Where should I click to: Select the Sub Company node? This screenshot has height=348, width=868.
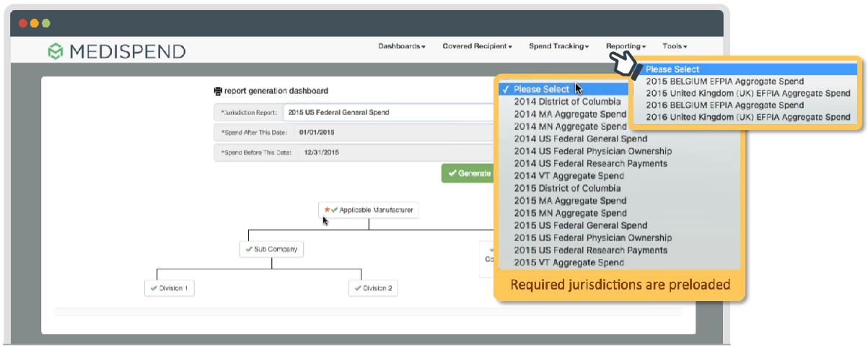coord(271,249)
